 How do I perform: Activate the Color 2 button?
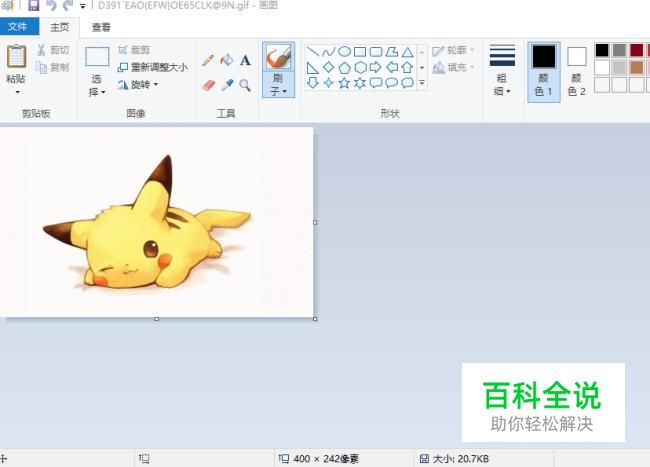click(x=577, y=71)
